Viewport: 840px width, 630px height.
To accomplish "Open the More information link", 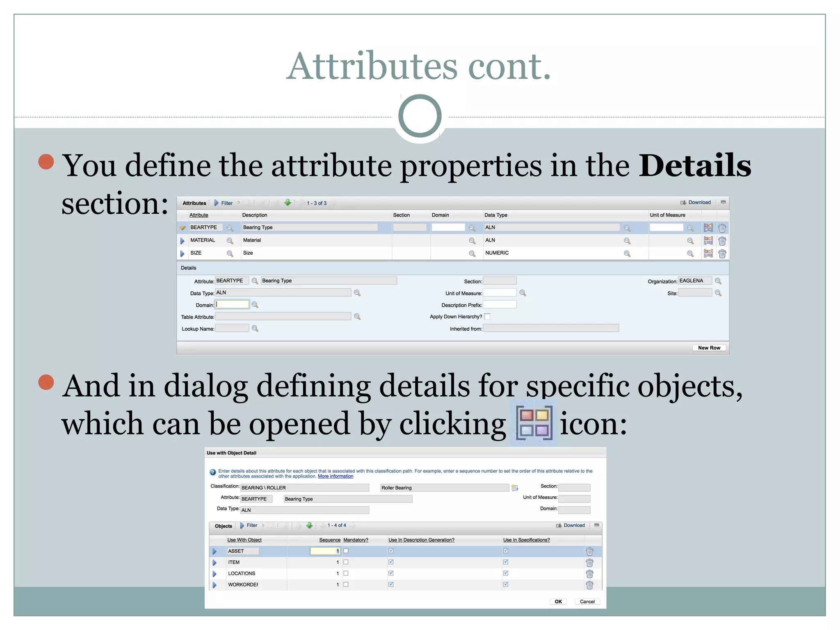I will 336,476.
